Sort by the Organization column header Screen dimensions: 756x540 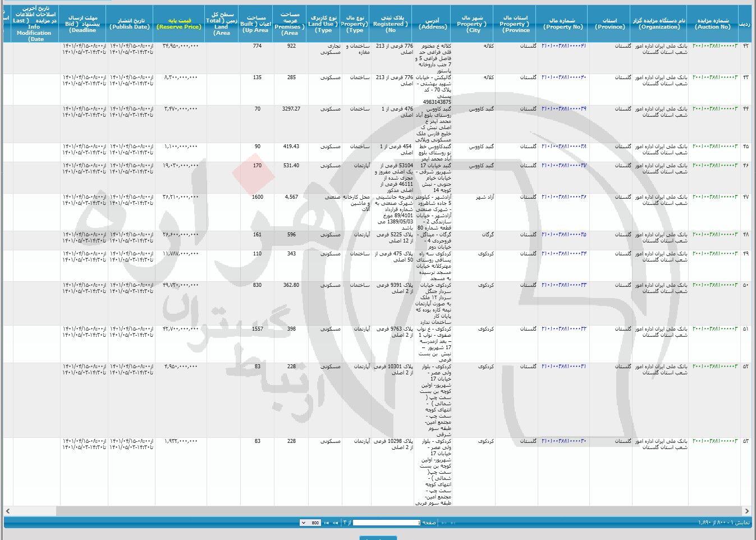pos(659,24)
